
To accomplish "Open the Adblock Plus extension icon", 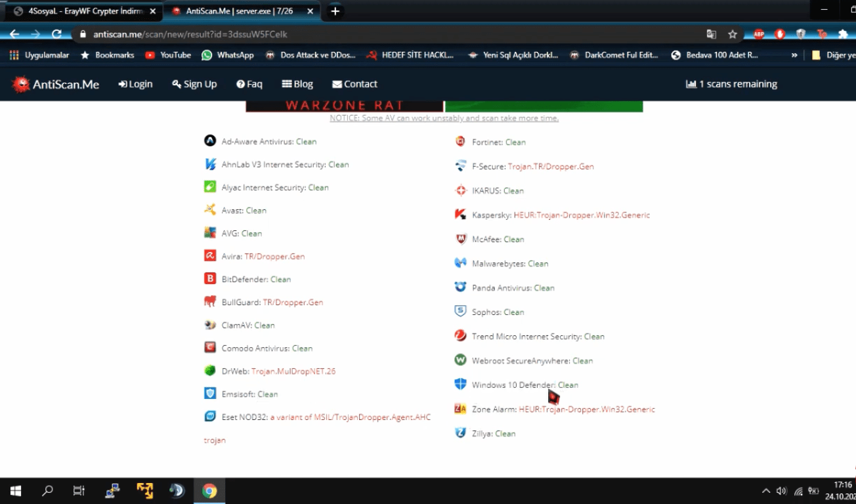I will pos(759,34).
